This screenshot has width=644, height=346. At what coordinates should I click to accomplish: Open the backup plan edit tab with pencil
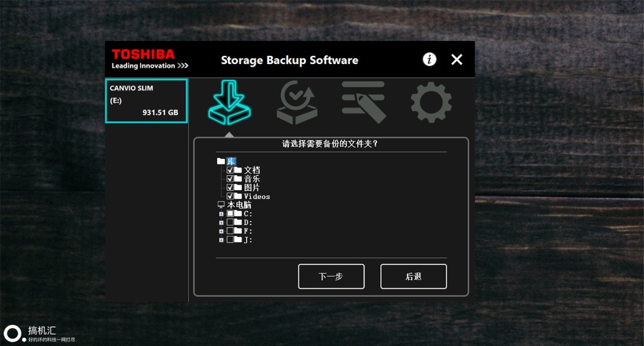[x=363, y=102]
